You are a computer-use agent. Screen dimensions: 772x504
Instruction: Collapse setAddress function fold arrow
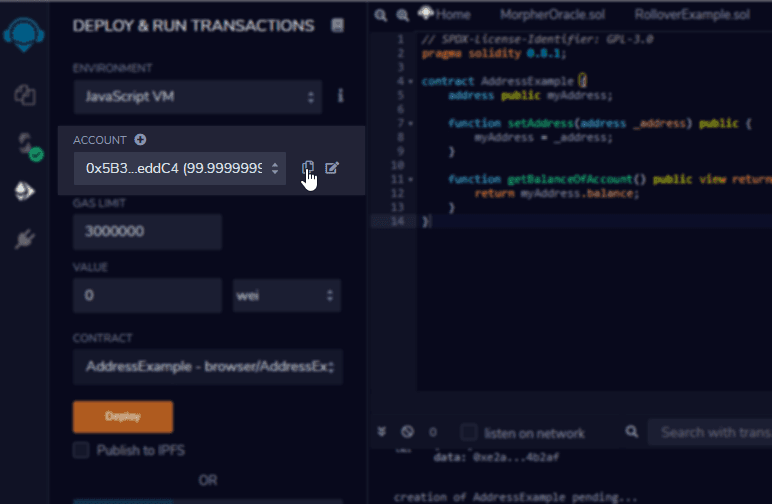[411, 123]
